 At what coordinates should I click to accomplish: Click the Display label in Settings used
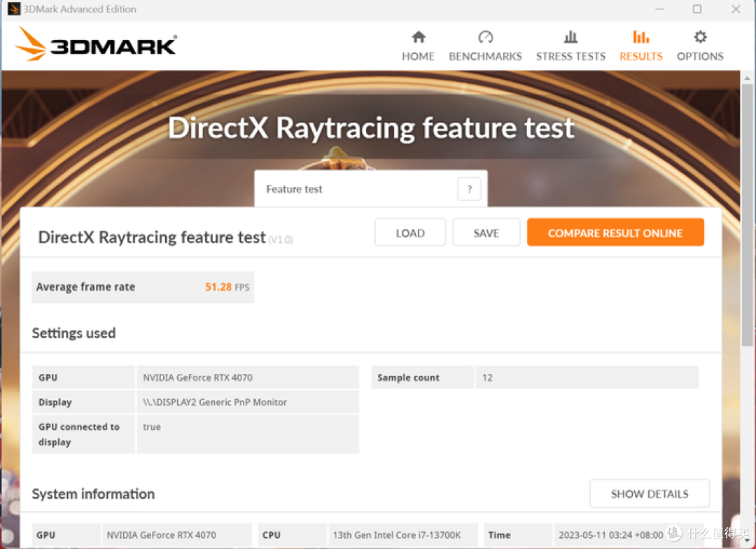(55, 403)
